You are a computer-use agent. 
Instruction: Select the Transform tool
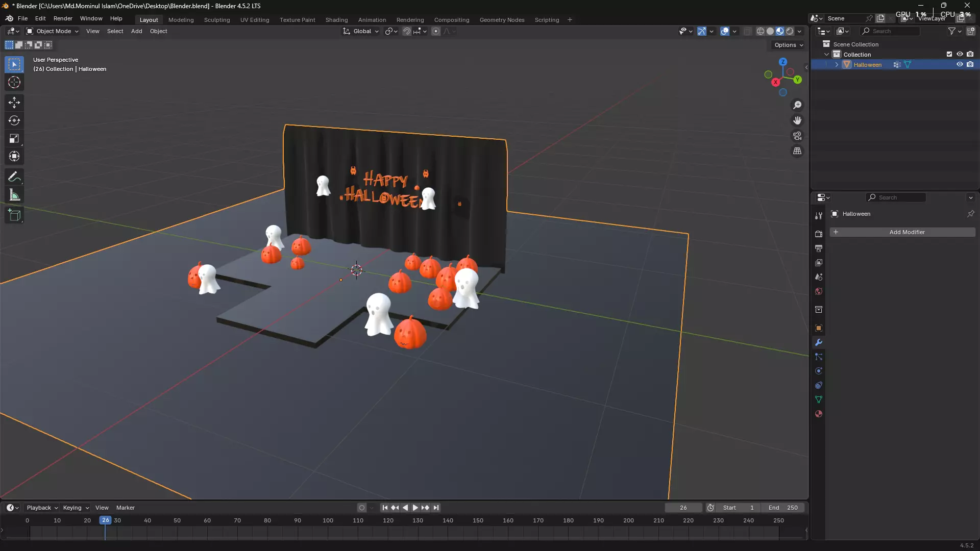(14, 156)
